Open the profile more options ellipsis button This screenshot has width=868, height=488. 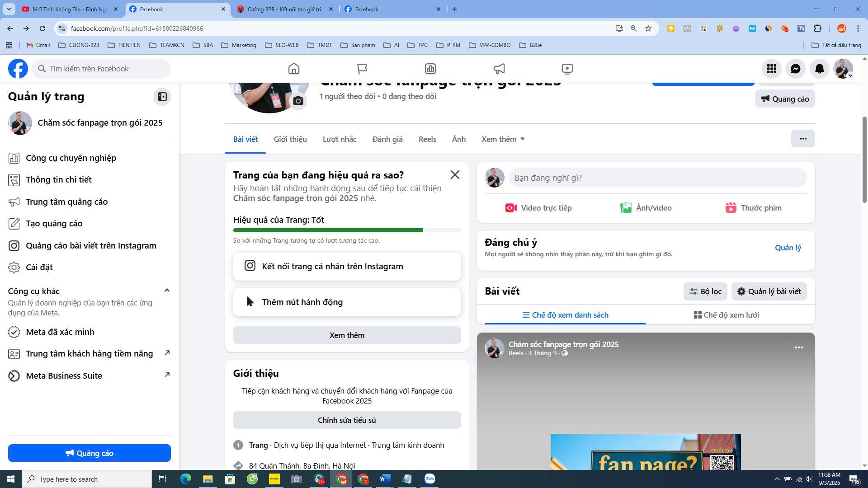click(x=803, y=139)
